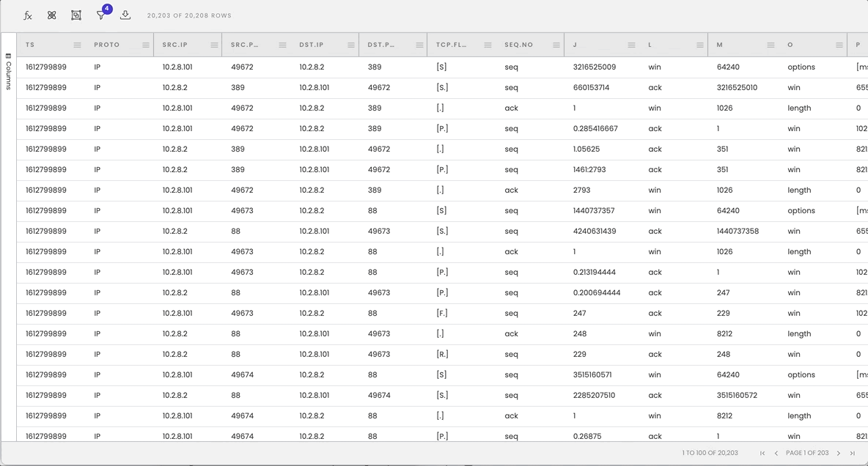
Task: Open the SEQ.NO column menu icon
Action: (556, 45)
